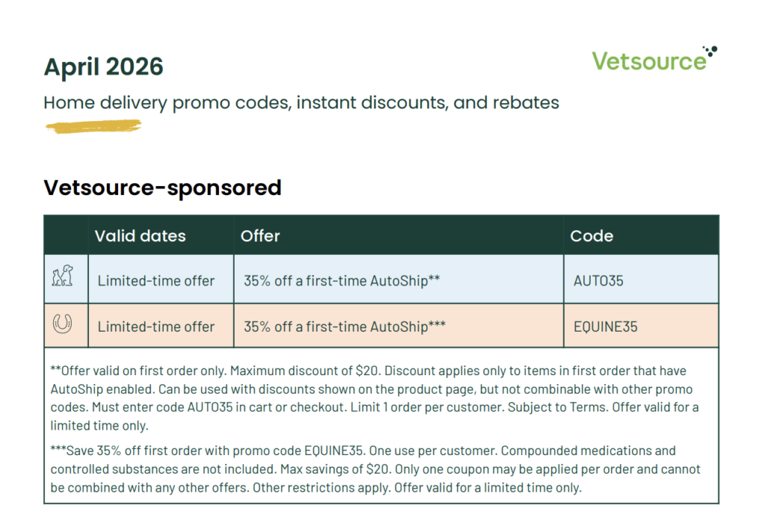Click the "Valid dates" column header
The image size is (765, 532).
(140, 236)
